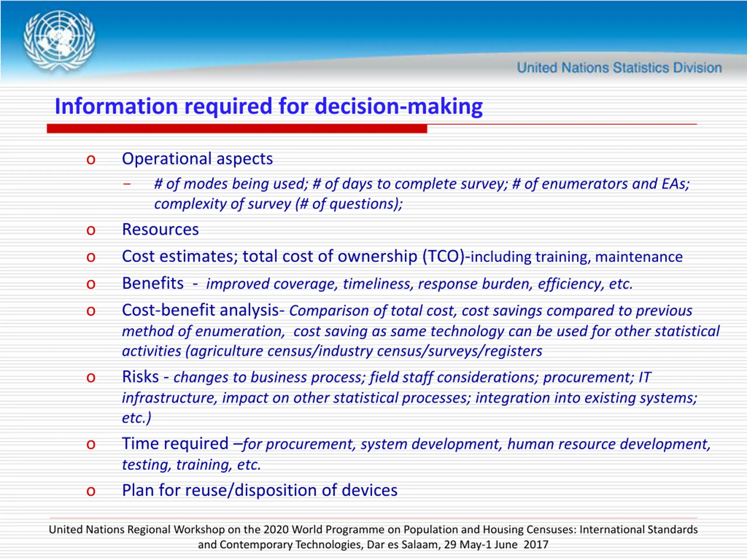Click the United Nations emblem logo
The width and height of the screenshot is (747, 560).
pos(59,41)
